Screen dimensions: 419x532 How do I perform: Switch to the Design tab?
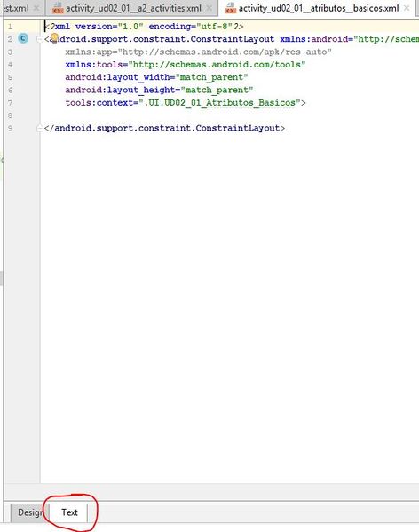point(30,512)
